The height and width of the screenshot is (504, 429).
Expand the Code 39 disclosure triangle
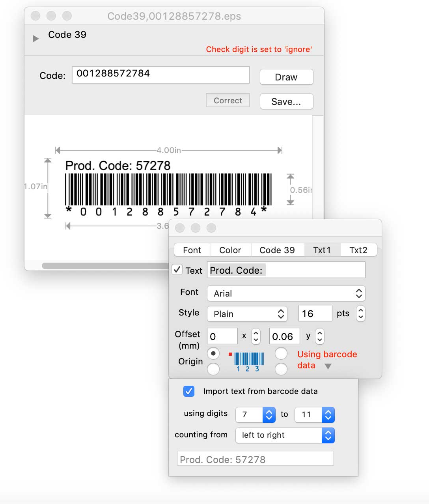35,38
